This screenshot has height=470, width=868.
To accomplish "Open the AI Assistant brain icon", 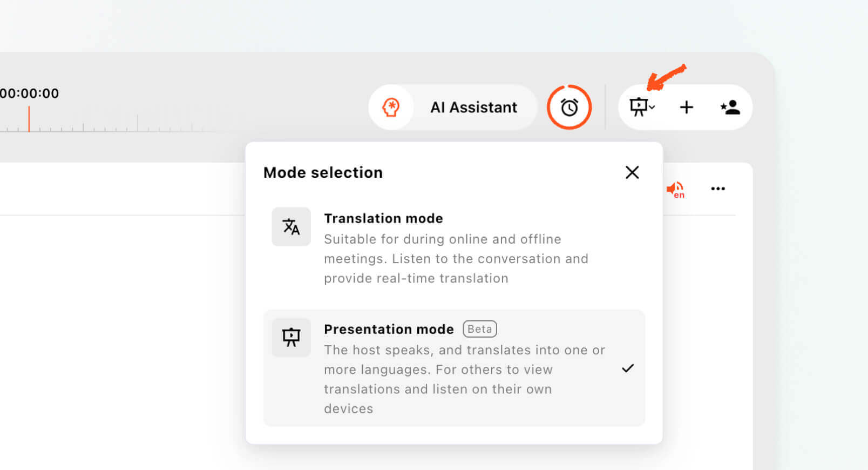I will pos(391,107).
